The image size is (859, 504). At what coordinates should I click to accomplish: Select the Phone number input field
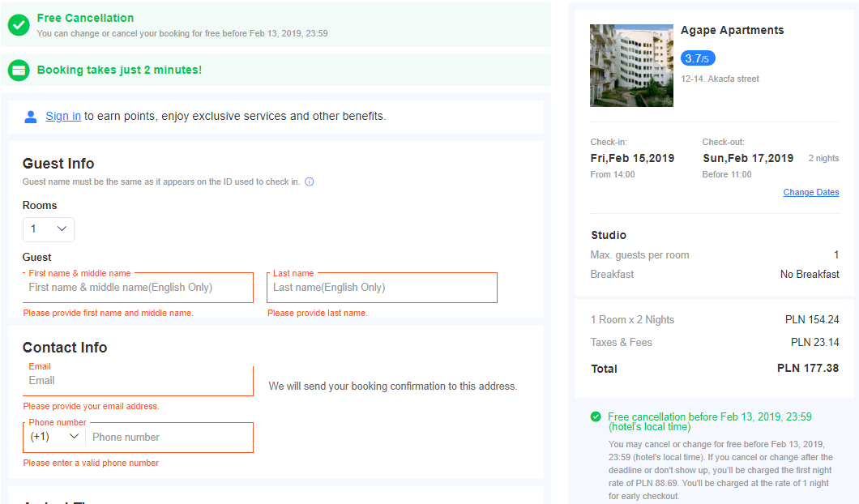(170, 438)
